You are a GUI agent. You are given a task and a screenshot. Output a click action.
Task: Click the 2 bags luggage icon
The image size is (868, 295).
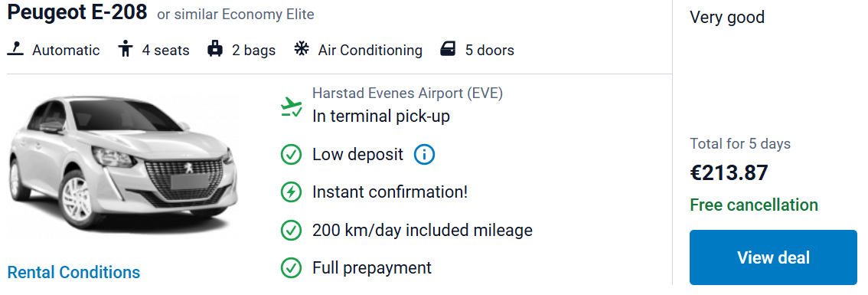(x=214, y=49)
